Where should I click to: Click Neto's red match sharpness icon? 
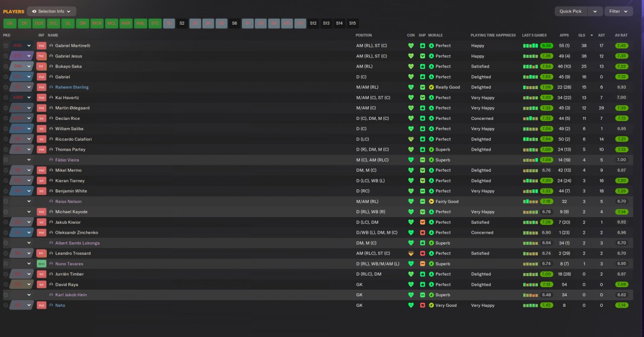pos(423,305)
